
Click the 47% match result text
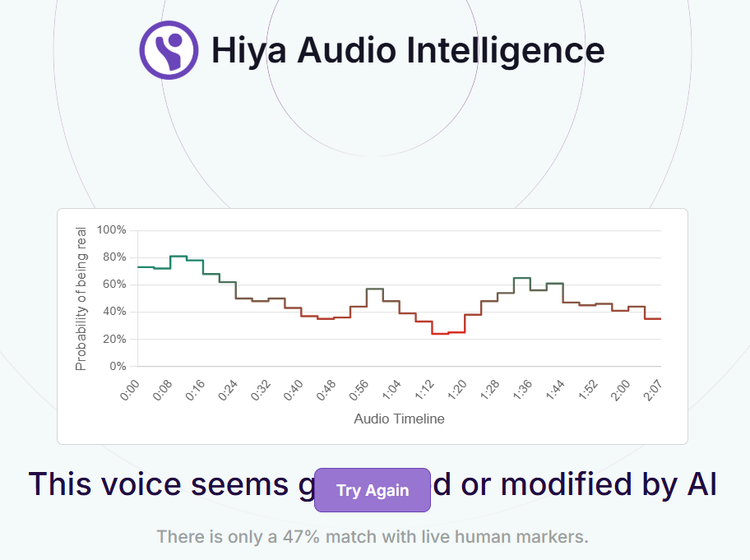tap(373, 537)
